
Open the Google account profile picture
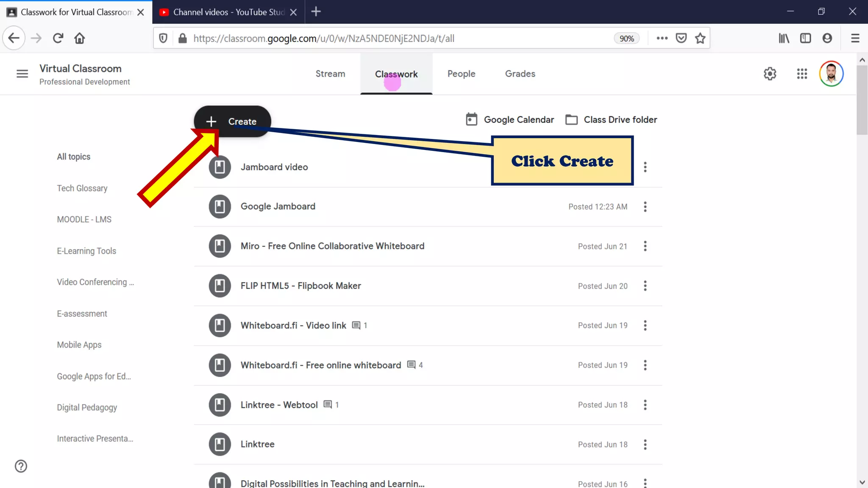pyautogui.click(x=831, y=74)
